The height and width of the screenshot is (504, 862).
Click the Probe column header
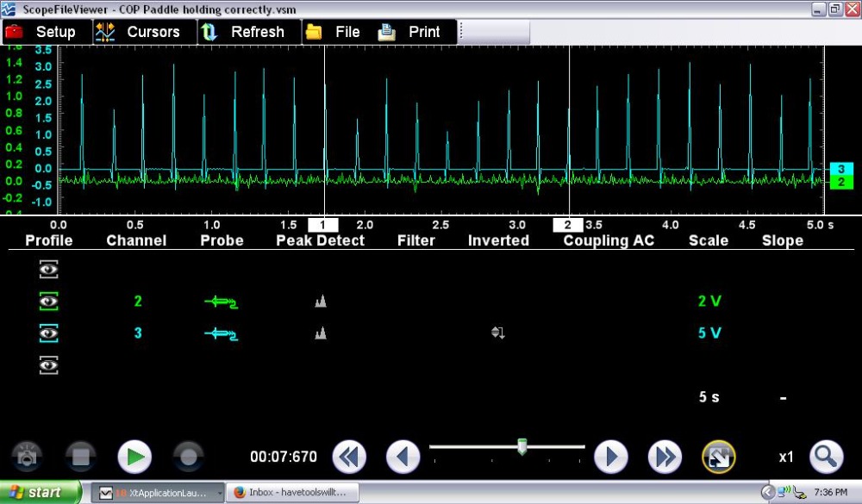click(x=222, y=240)
